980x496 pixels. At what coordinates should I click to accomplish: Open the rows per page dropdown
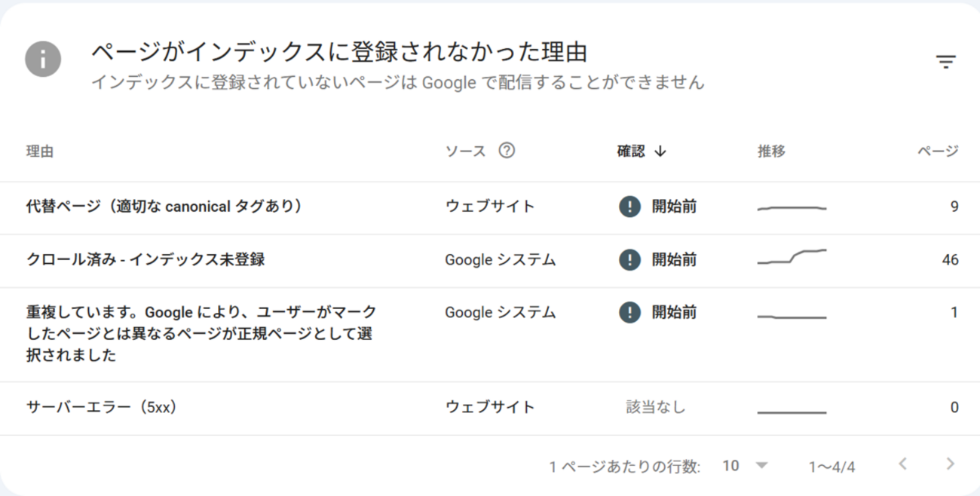point(744,466)
